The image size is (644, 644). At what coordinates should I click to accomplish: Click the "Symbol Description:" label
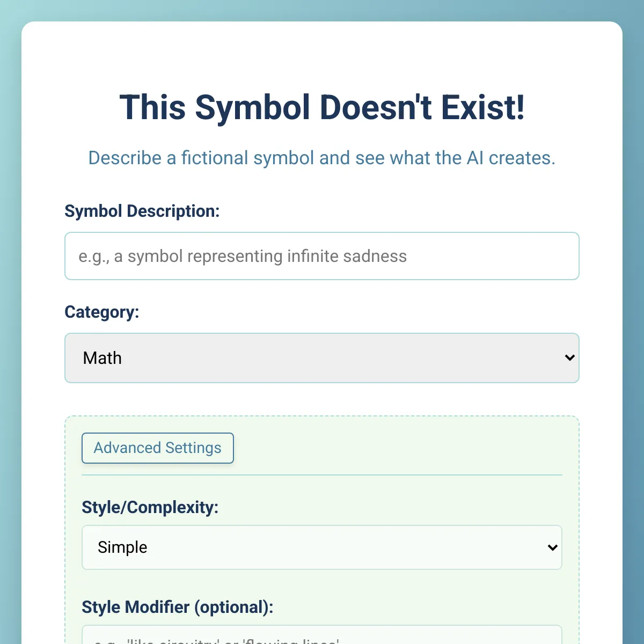tap(142, 211)
